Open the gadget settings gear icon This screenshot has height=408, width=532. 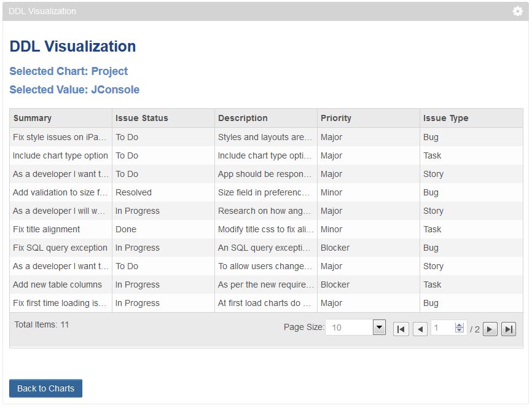[517, 11]
